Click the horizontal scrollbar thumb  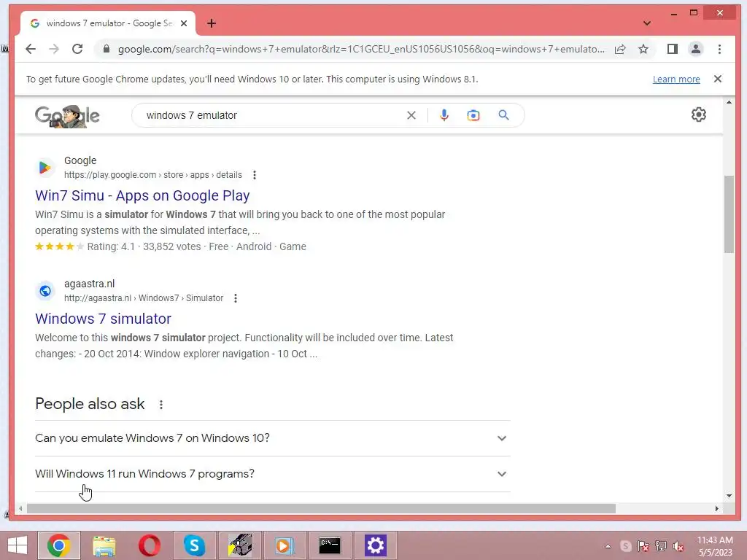click(x=321, y=508)
